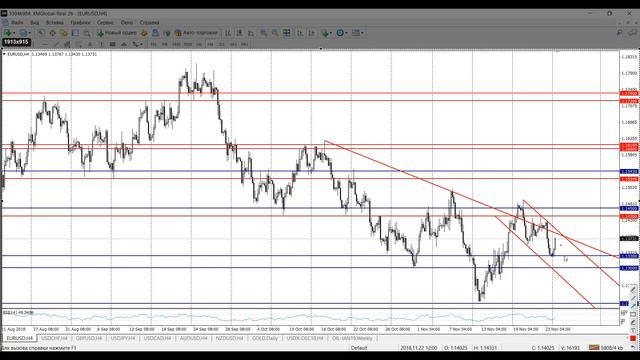The height and width of the screenshot is (360, 640).
Task: Launch MetaEditor from the toolbar
Action: point(144,33)
